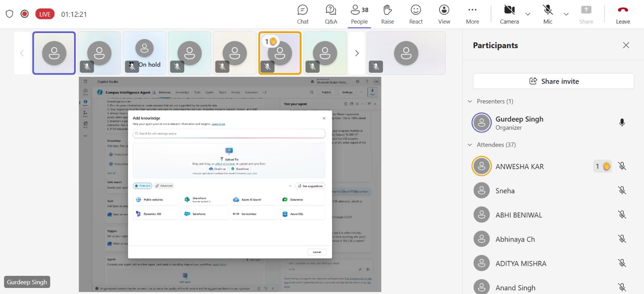This screenshot has width=644, height=294.
Task: Expand camera device options arrow
Action: tap(528, 14)
